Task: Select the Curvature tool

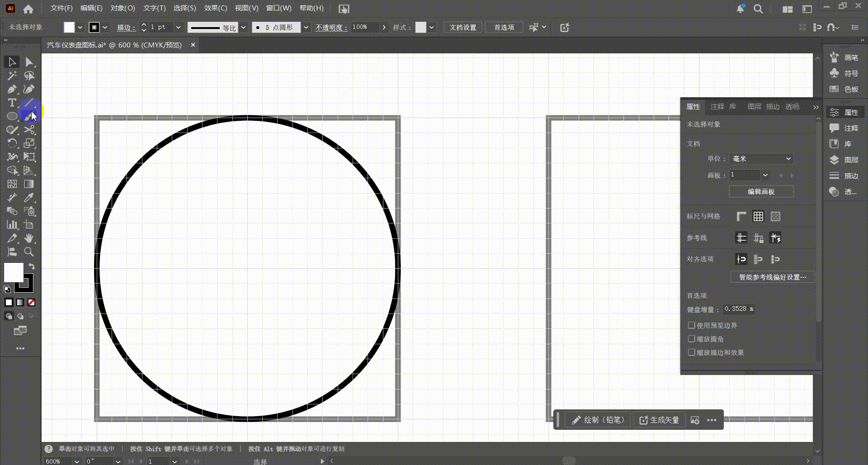Action: [x=29, y=89]
